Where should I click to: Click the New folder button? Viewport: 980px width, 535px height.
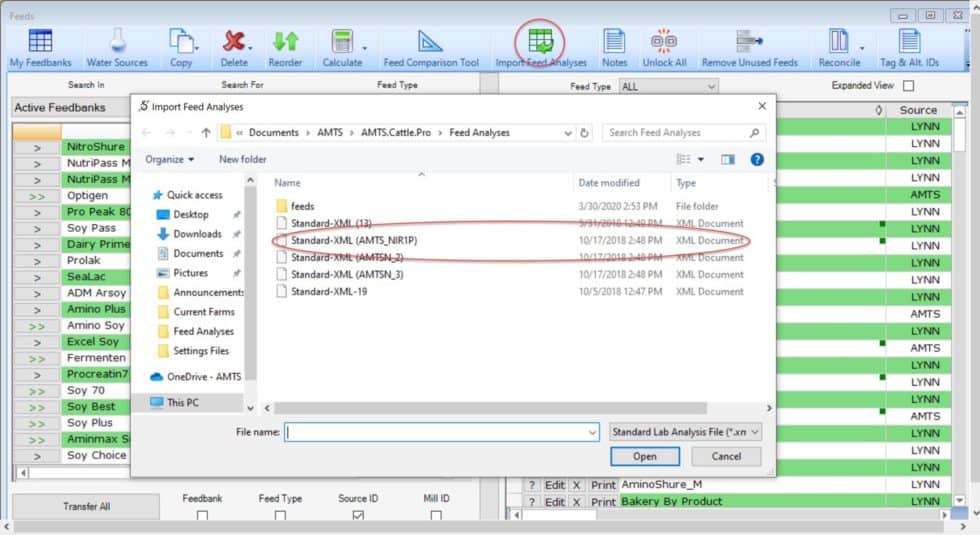point(242,159)
